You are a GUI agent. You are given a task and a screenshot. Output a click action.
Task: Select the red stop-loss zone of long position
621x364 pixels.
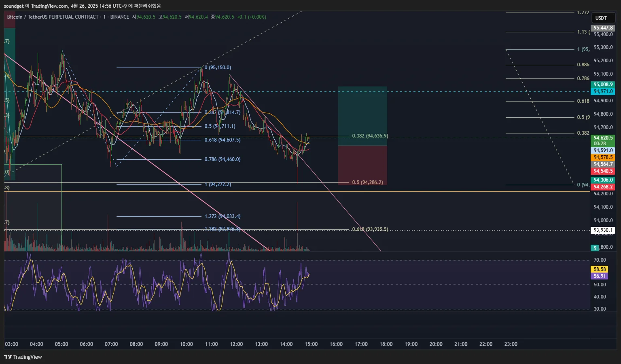point(362,165)
